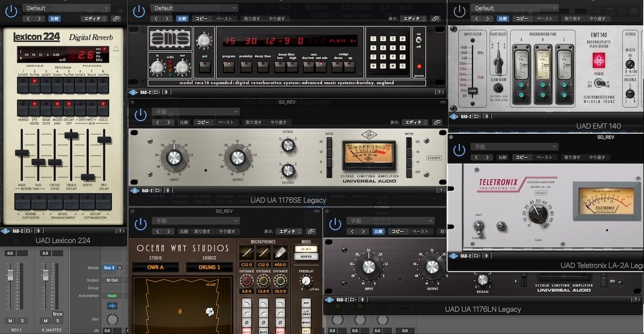Click the UAD-2 folder icon under EMT 140
This screenshot has width=644, height=334.
477,116
